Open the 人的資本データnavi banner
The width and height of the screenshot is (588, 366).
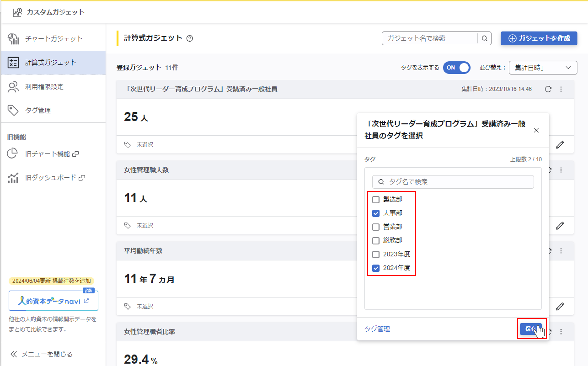point(53,301)
